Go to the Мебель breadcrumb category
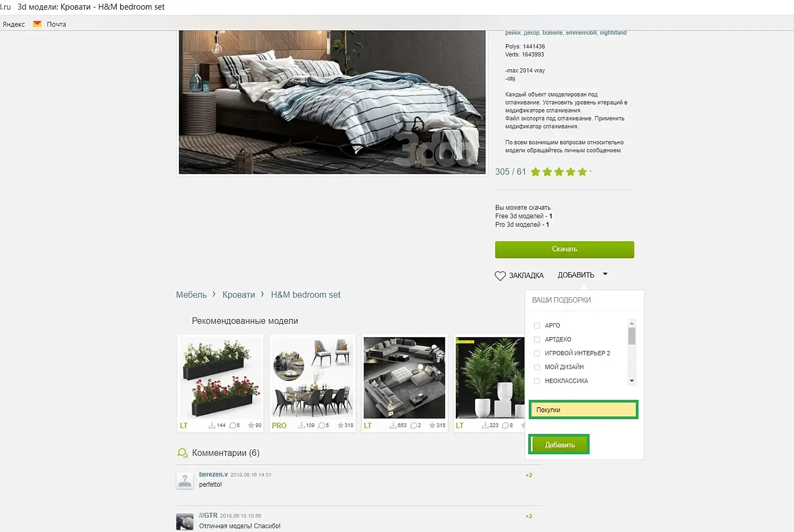This screenshot has height=532, width=794. click(x=191, y=295)
